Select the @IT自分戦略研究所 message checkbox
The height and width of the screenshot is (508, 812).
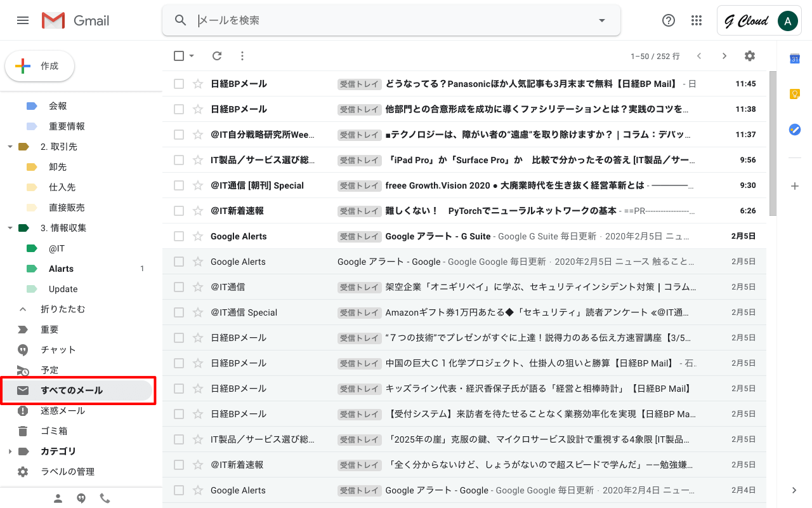[179, 135]
